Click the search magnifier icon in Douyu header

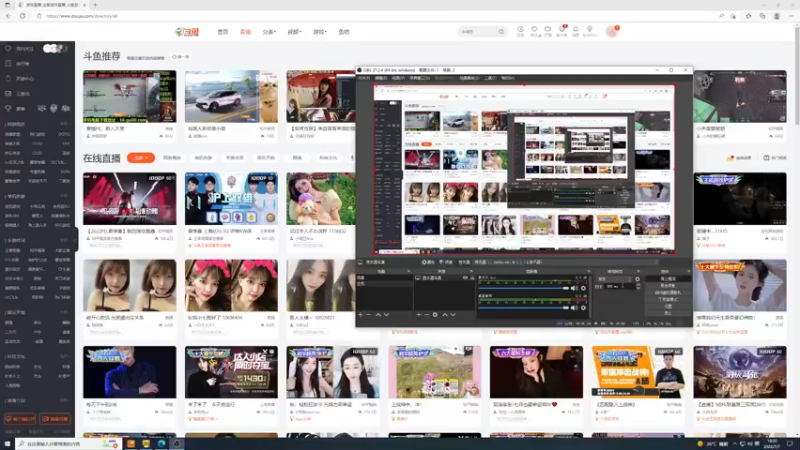click(502, 32)
